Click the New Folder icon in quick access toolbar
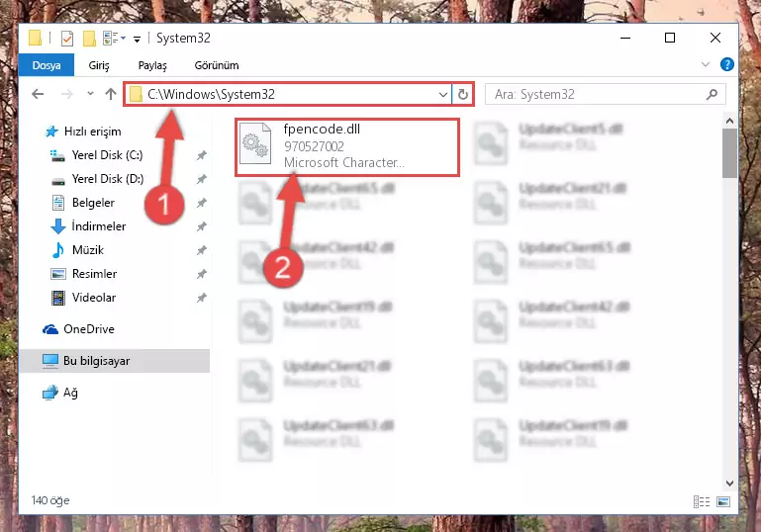 (89, 38)
